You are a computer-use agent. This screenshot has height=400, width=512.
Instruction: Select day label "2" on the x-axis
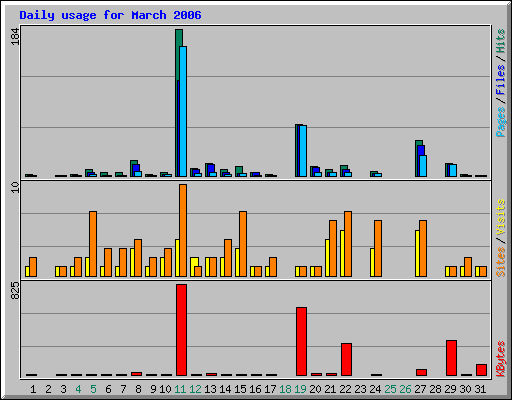(48, 389)
